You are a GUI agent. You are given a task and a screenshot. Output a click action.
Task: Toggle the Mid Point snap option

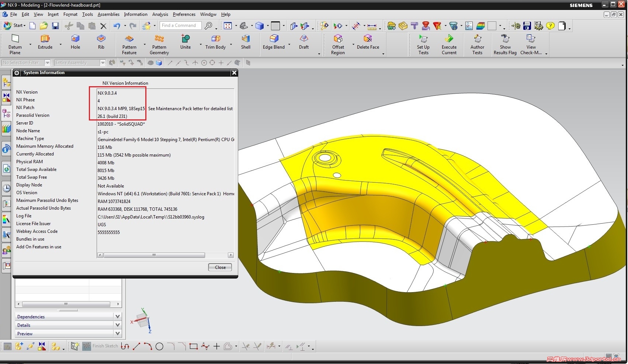pos(178,63)
